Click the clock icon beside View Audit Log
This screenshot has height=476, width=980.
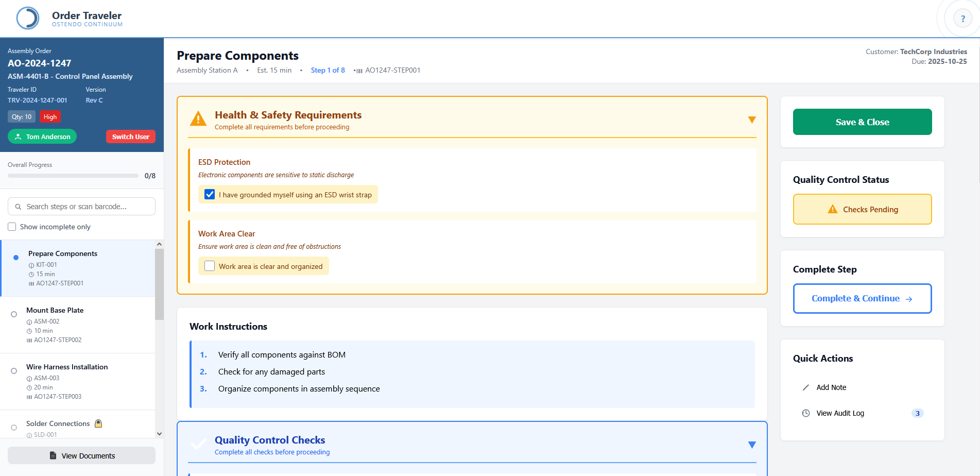click(806, 413)
